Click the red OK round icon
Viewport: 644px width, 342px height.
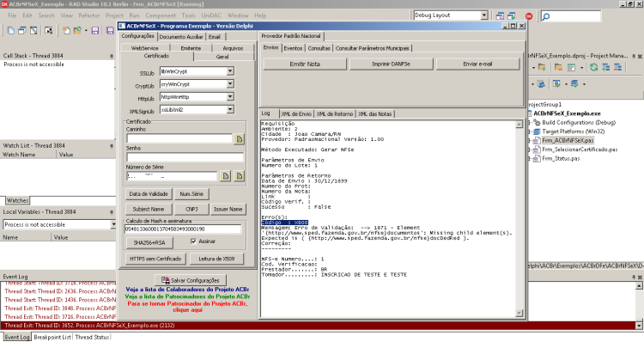click(x=529, y=16)
